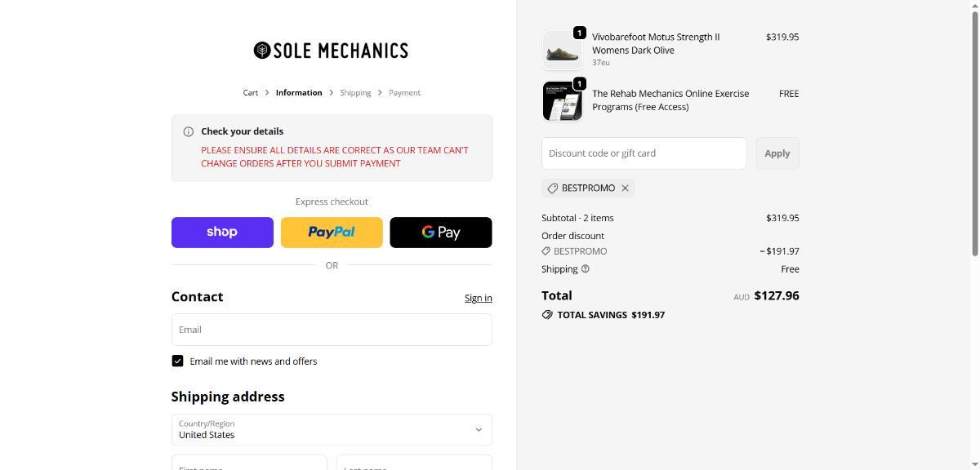The width and height of the screenshot is (980, 470).
Task: Go back to Cart breadcrumb
Action: coord(251,93)
